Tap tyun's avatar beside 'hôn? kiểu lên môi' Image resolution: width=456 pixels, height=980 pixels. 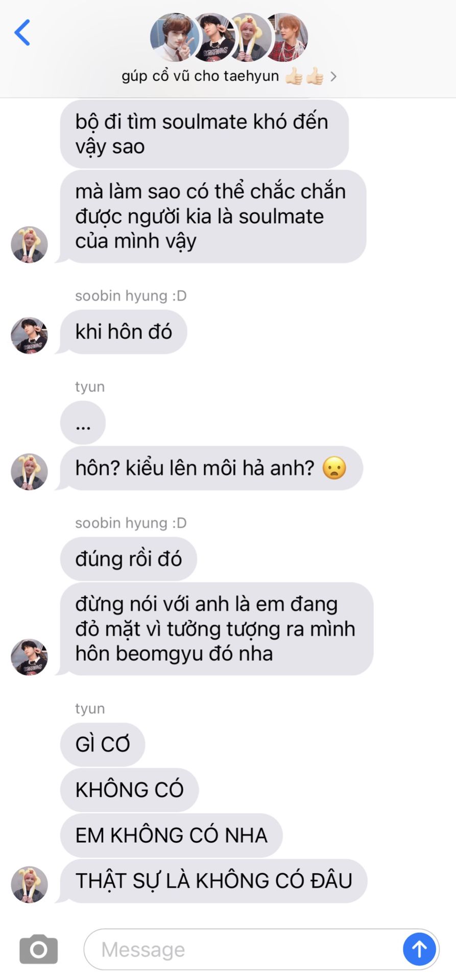click(x=29, y=472)
